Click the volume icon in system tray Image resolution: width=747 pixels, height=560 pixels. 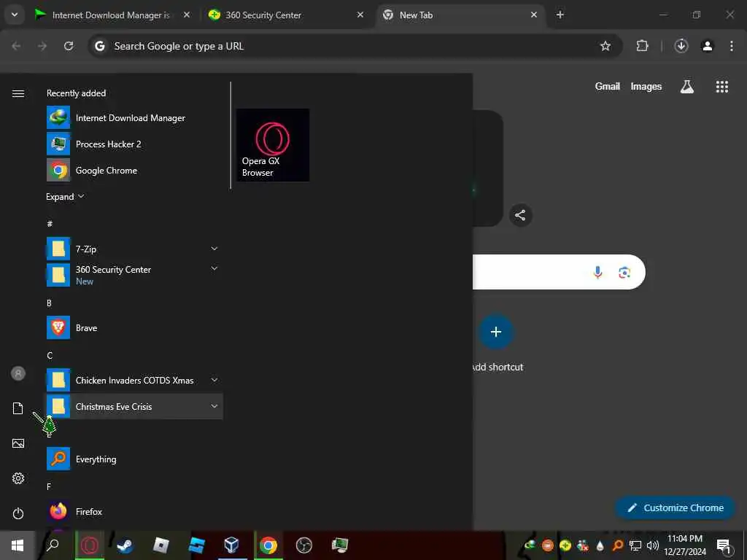click(653, 545)
